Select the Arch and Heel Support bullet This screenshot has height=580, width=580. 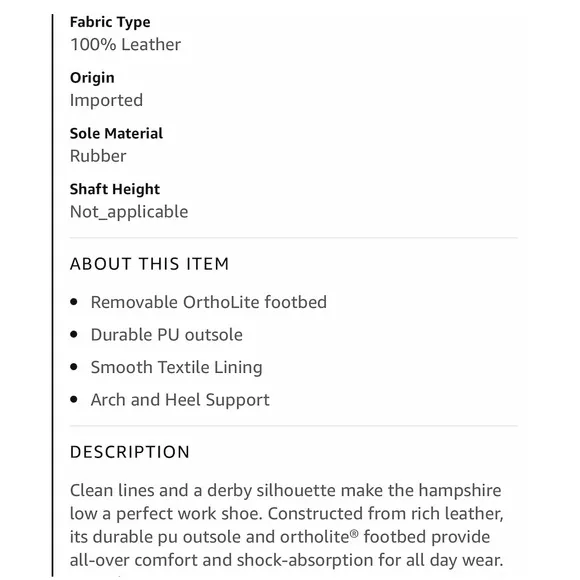pyautogui.click(x=180, y=400)
